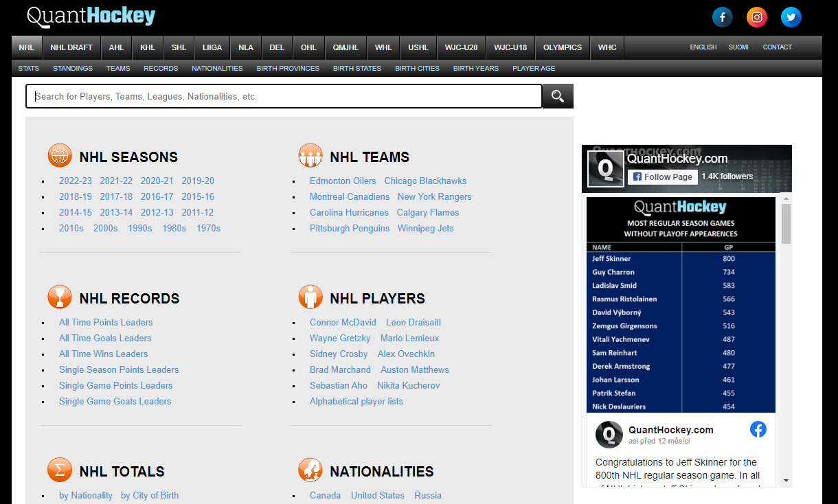Open the All Time Wins Leaders link
The image size is (838, 504).
[104, 354]
